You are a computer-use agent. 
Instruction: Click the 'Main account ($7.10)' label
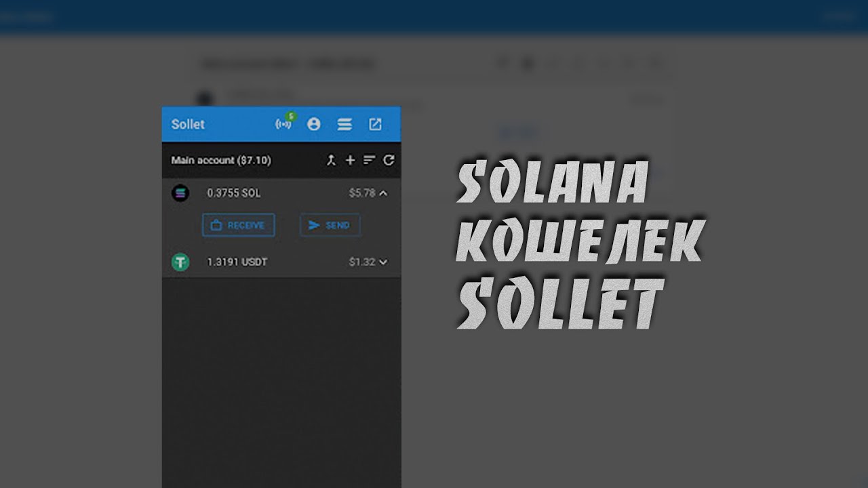(x=221, y=161)
